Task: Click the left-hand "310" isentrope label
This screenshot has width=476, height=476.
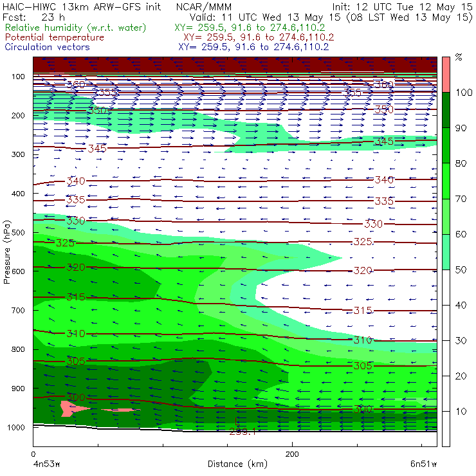Action: pos(76,334)
